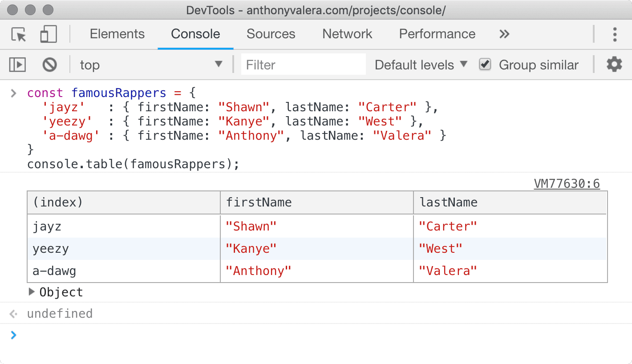Click inside the console Filter field
The height and width of the screenshot is (364, 632).
point(304,65)
